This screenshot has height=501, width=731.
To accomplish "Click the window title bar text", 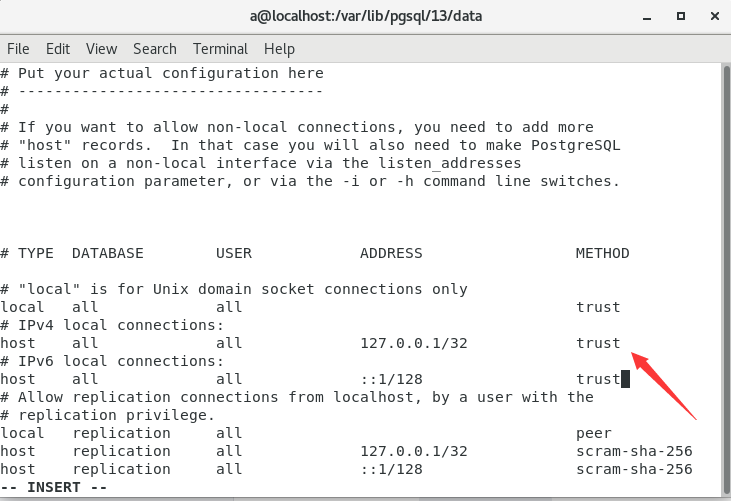I will tap(365, 16).
